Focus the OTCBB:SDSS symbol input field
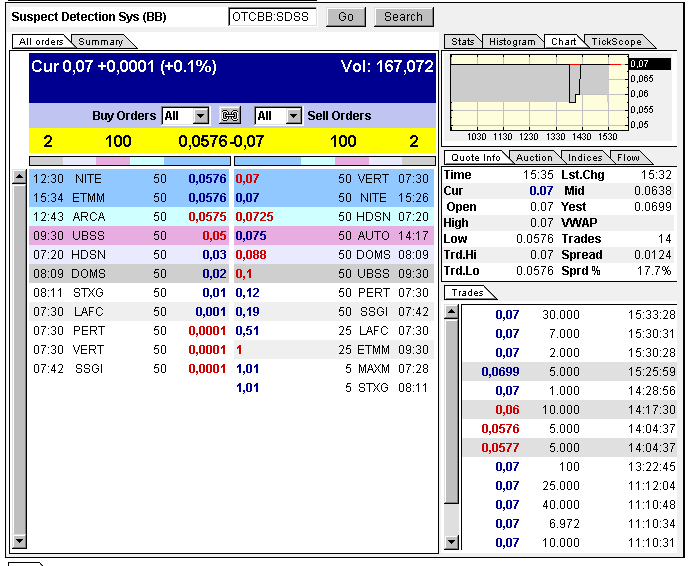 [x=273, y=17]
